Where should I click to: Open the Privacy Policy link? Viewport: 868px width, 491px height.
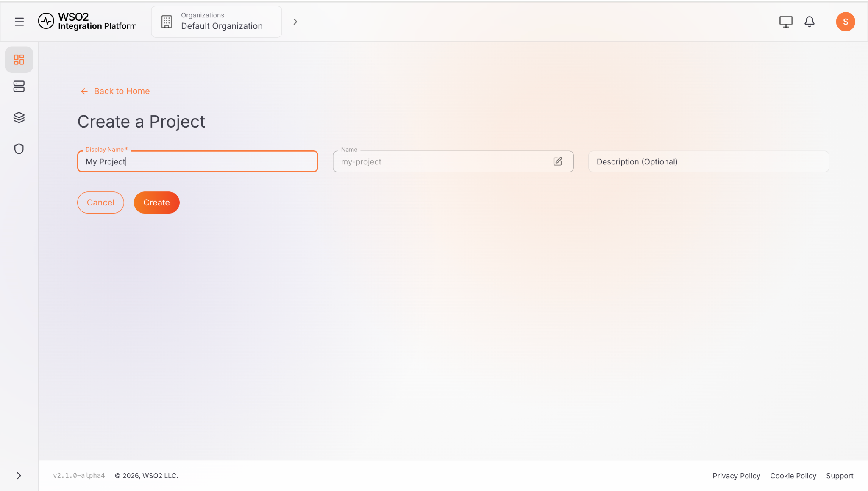click(736, 476)
